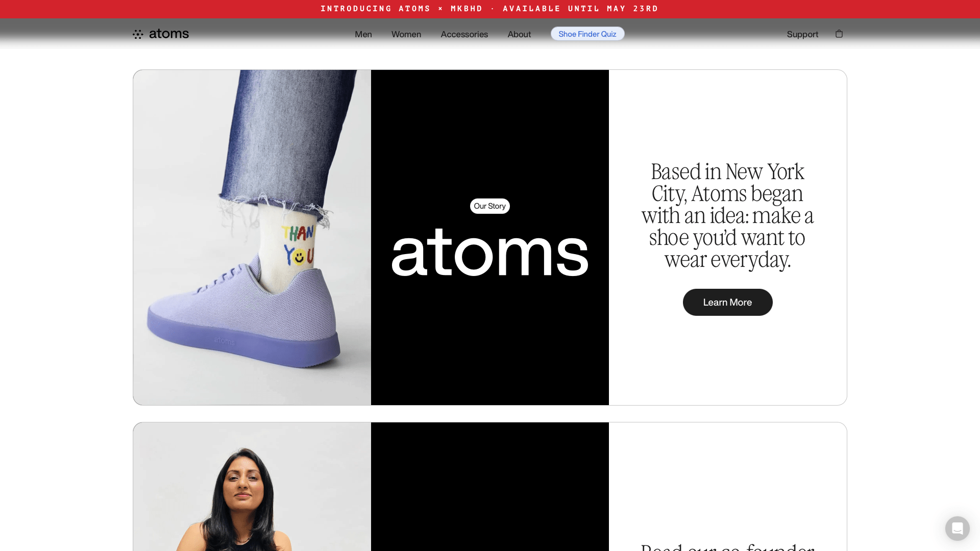Screen dimensions: 980x551
Task: Click the red MKBHD announcement banner
Action: (x=490, y=9)
